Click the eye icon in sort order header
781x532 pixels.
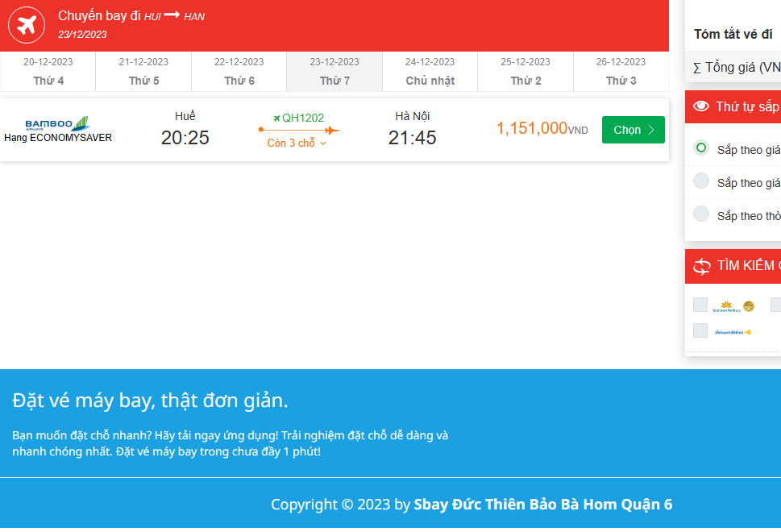click(x=701, y=107)
